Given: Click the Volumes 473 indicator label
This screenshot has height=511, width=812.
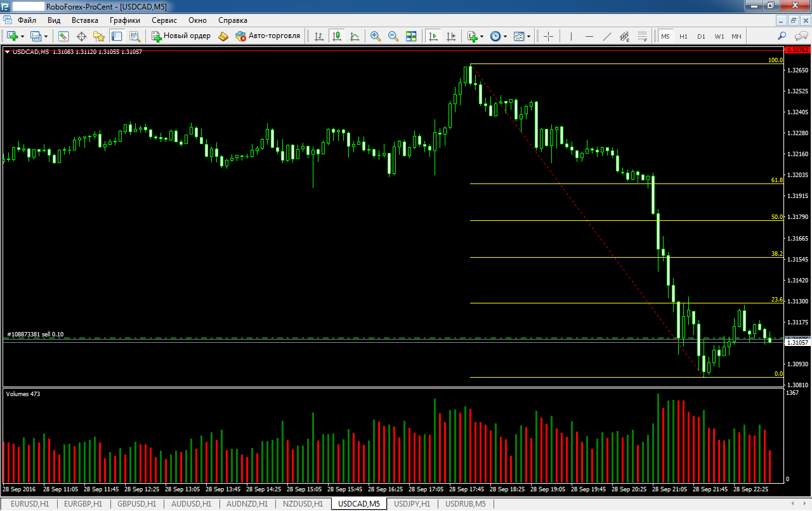Looking at the screenshot, I should click(23, 394).
